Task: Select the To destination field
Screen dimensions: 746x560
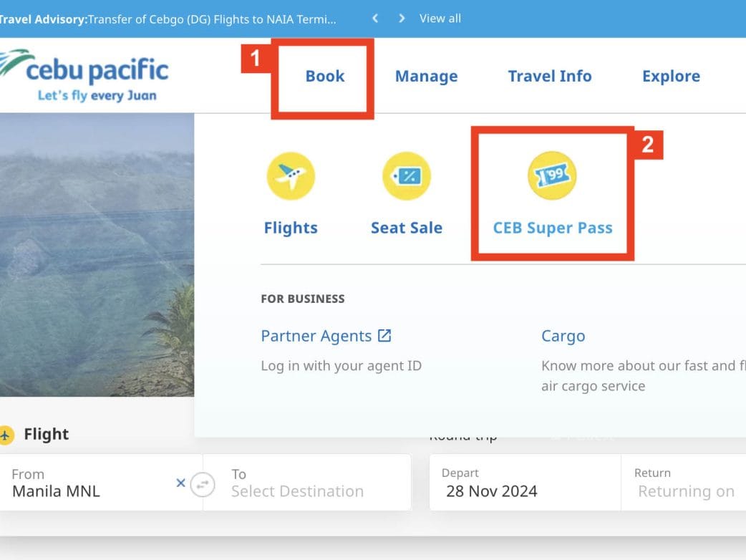Action: tap(308, 483)
